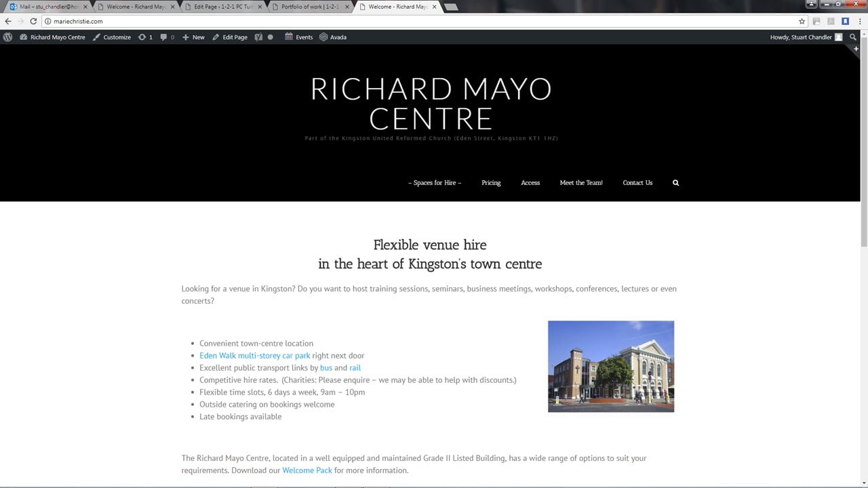
Task: Click the 'Competitive hire rates.' list item
Action: (x=358, y=380)
